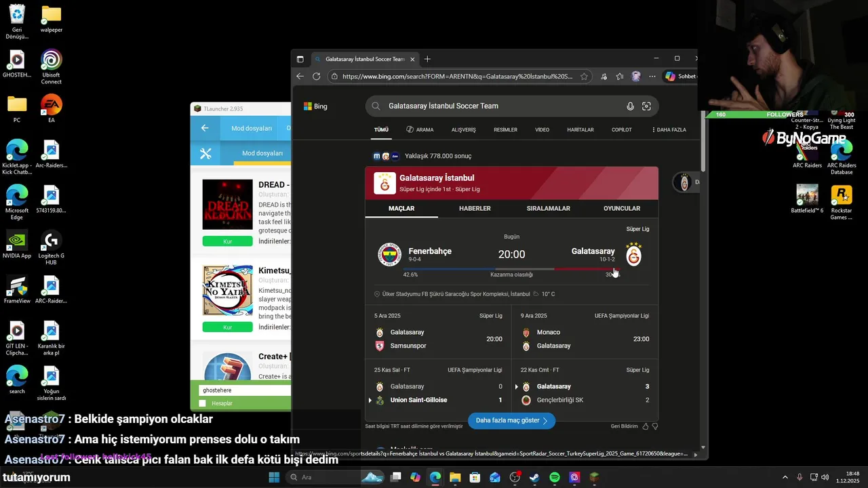Click Daha fazla maç göster button
The image size is (868, 488).
tap(512, 420)
